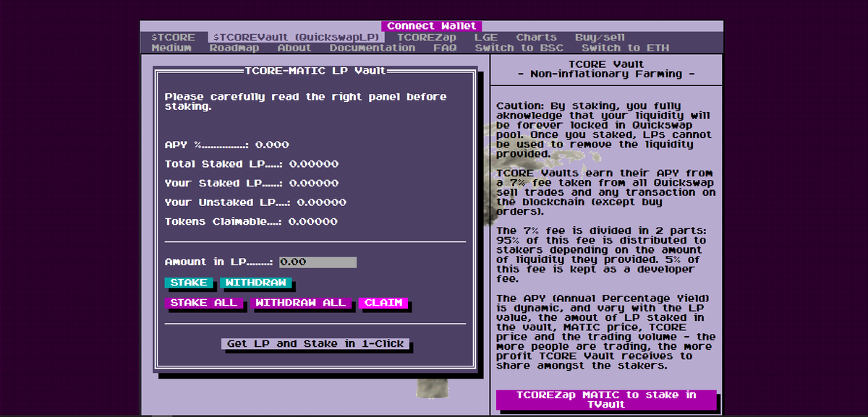Click the CLAIM button
The width and height of the screenshot is (868, 417).
pyautogui.click(x=383, y=303)
